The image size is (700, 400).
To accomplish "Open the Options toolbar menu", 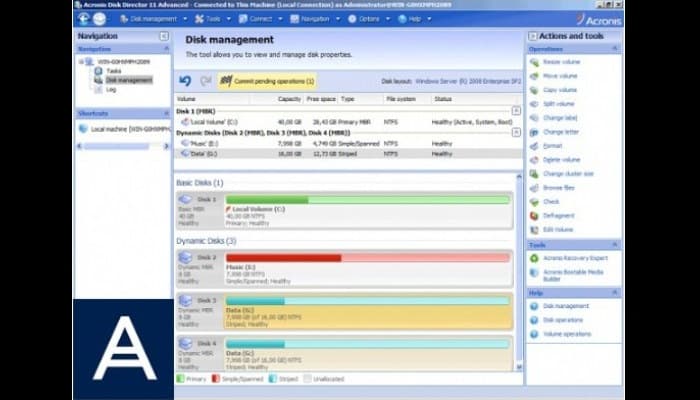I will point(369,19).
